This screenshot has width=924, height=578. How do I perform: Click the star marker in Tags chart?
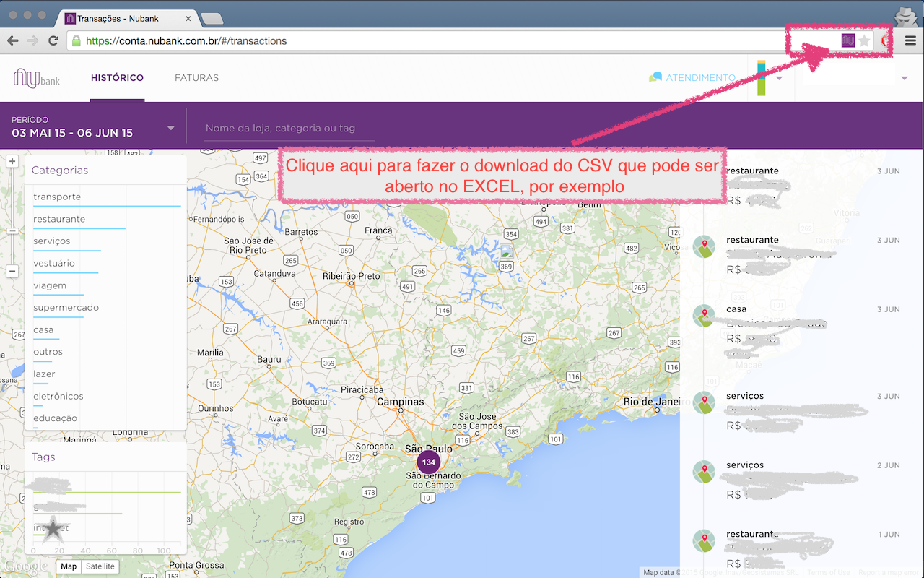pos(52,529)
